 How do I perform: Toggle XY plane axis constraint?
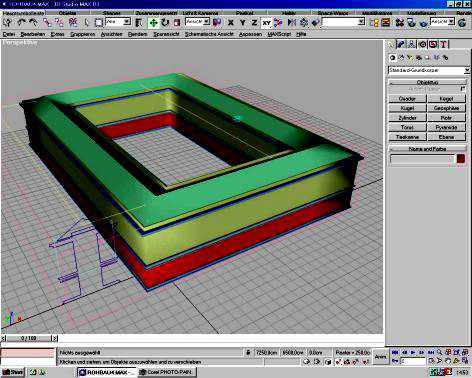click(x=266, y=23)
